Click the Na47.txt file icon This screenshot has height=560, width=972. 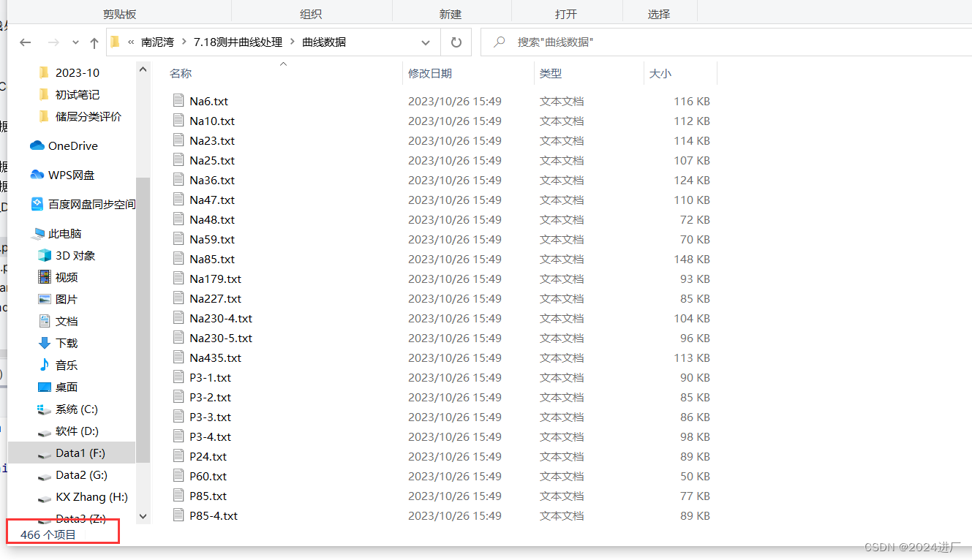pos(178,199)
